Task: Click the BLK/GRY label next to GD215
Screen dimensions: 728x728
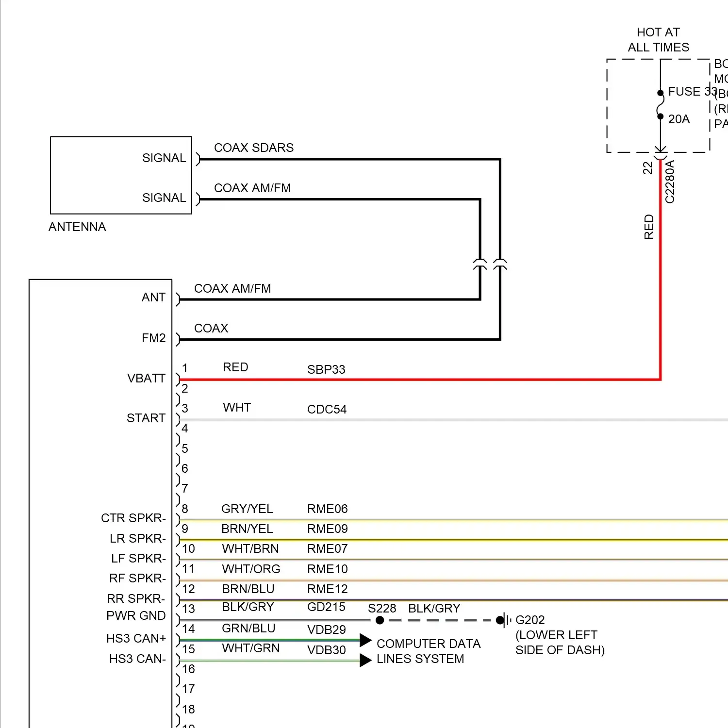Action: [x=248, y=607]
